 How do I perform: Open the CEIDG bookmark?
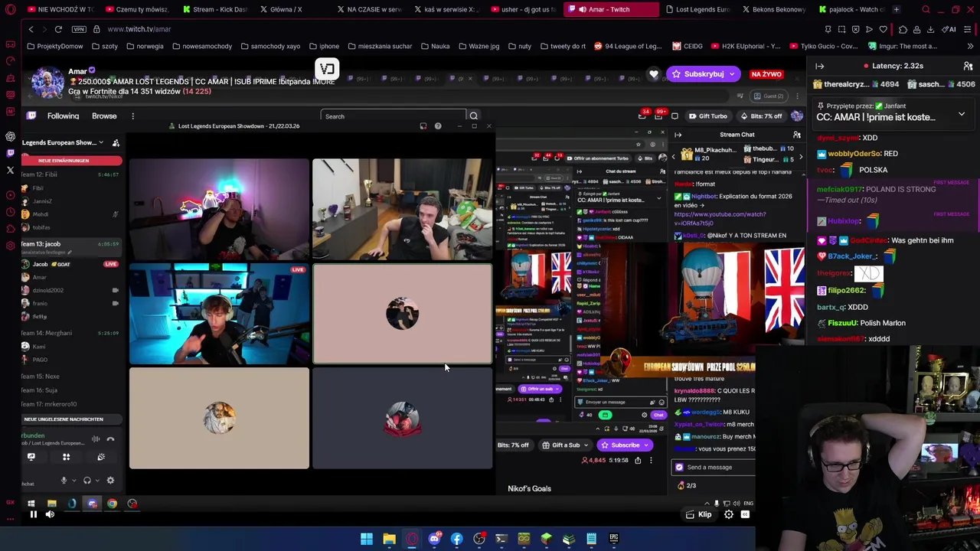688,46
